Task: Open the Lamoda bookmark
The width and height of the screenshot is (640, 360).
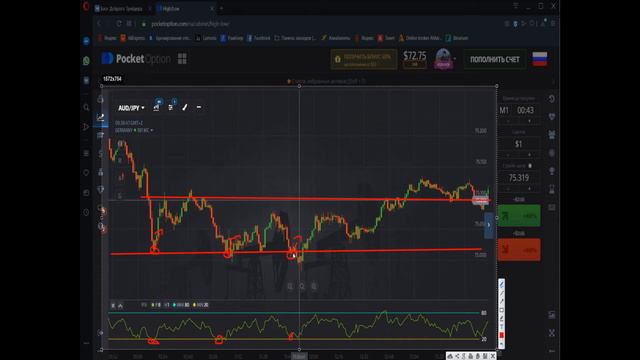Action: coord(206,38)
